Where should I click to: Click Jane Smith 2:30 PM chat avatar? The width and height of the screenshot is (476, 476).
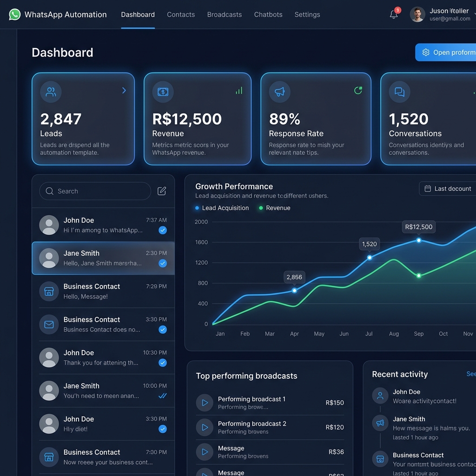point(49,258)
